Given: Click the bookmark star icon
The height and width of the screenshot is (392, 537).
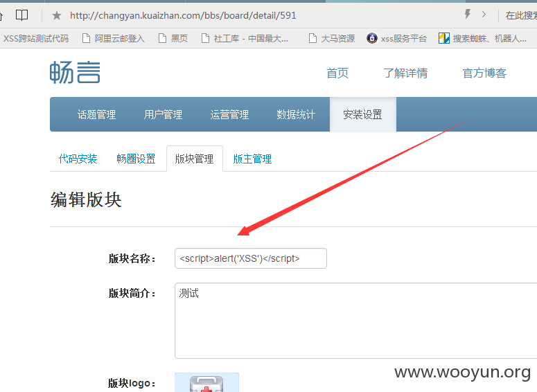Looking at the screenshot, I should pyautogui.click(x=57, y=15).
